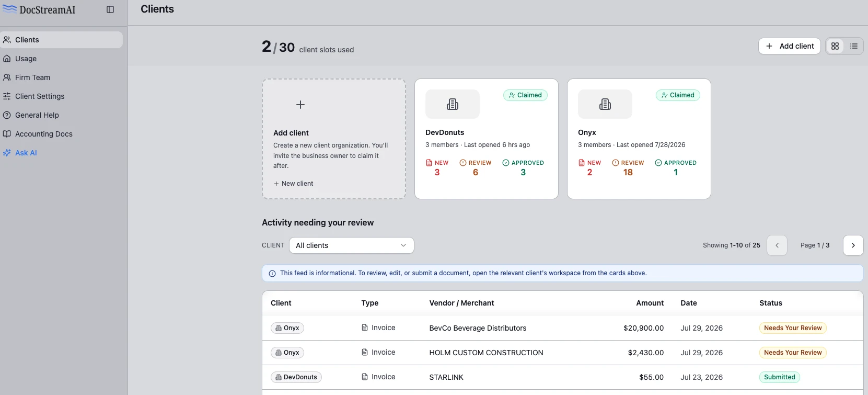Click the $2,430.00 amount
The image size is (868, 395).
click(x=646, y=353)
